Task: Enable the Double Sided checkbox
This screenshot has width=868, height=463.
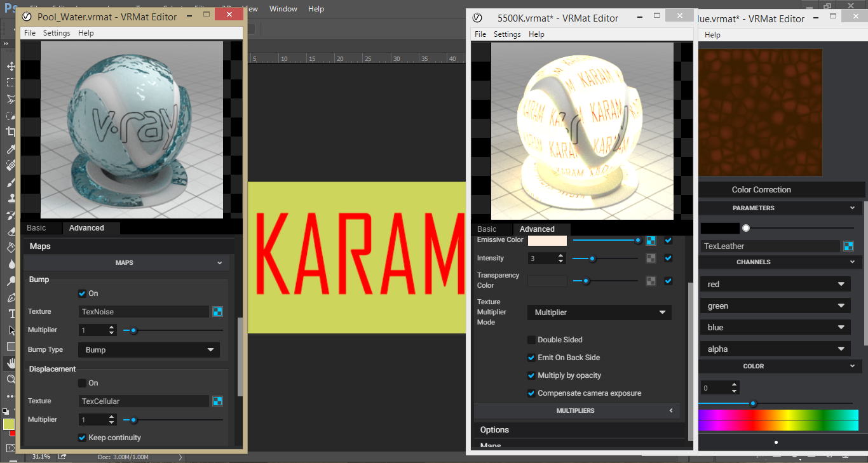Action: pyautogui.click(x=531, y=340)
